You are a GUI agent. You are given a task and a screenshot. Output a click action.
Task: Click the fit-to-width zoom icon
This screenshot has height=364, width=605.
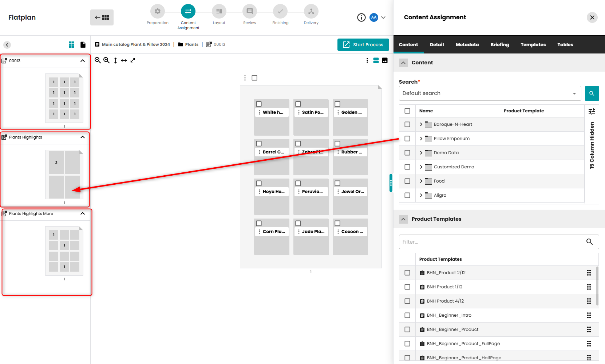(124, 60)
